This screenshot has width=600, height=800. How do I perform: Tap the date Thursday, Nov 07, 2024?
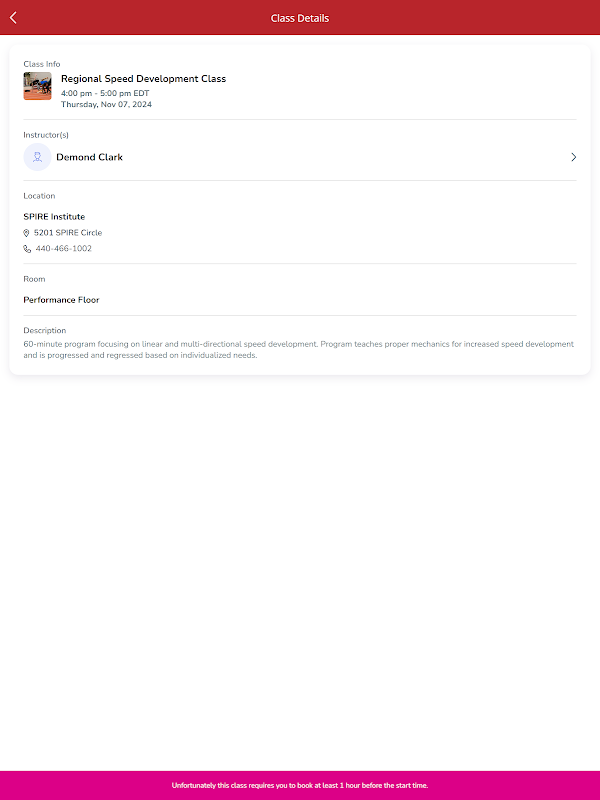[x=106, y=104]
